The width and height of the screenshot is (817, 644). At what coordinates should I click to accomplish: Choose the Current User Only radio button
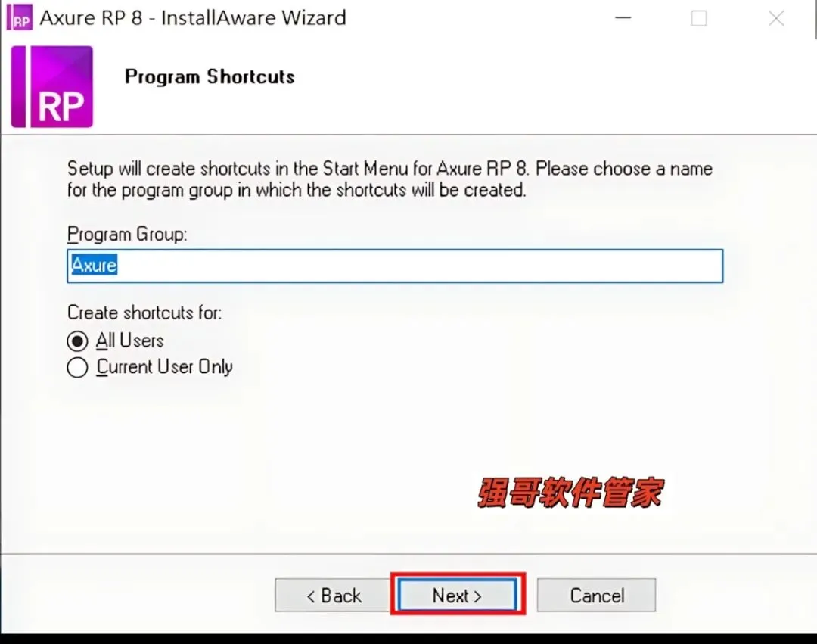77,367
